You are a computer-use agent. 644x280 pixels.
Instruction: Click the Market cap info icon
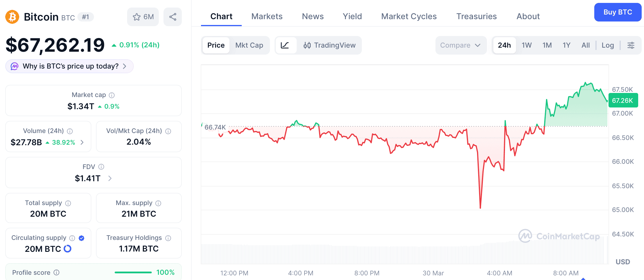tap(112, 95)
